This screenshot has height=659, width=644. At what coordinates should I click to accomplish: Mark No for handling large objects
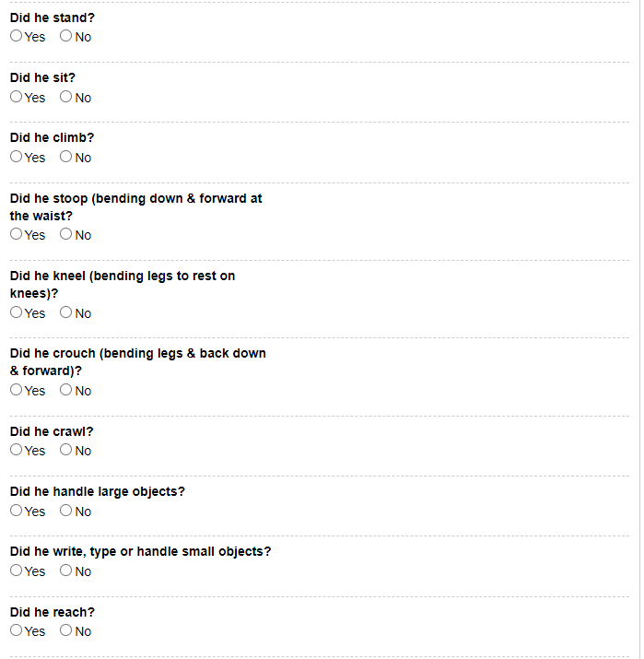[66, 511]
